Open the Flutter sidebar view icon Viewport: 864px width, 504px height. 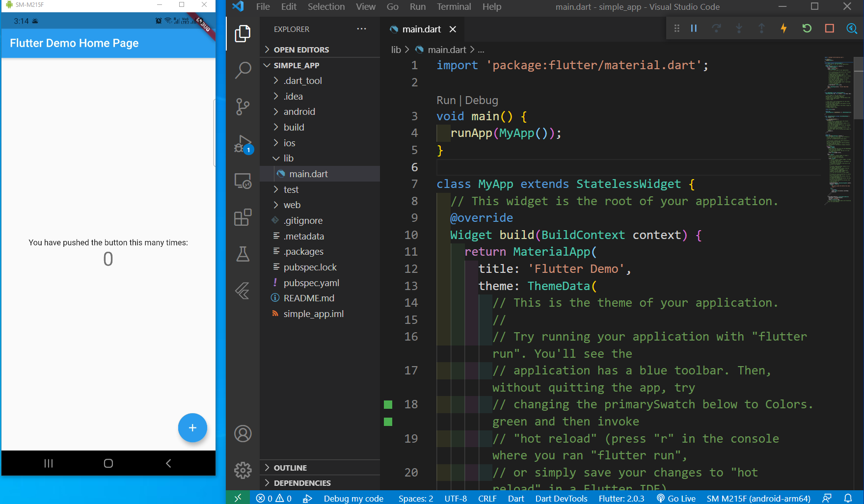click(x=243, y=291)
